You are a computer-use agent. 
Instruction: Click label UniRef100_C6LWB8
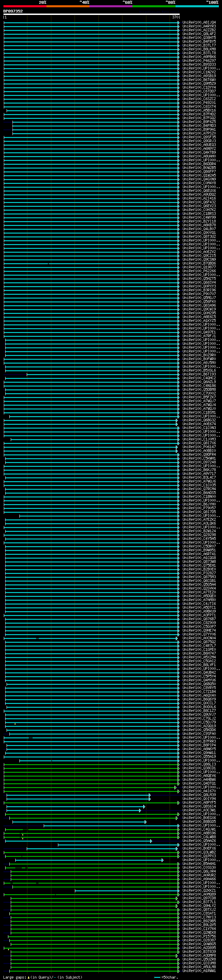(199, 837)
